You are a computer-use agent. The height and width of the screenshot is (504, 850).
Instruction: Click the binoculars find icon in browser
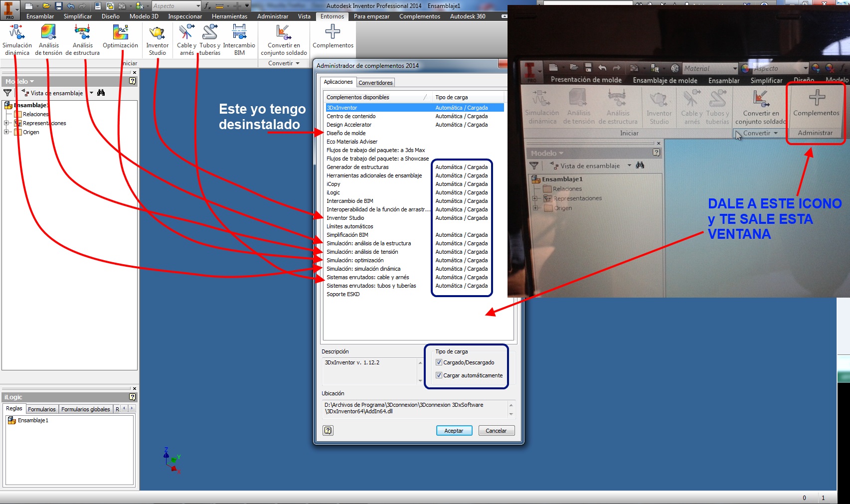(x=101, y=93)
